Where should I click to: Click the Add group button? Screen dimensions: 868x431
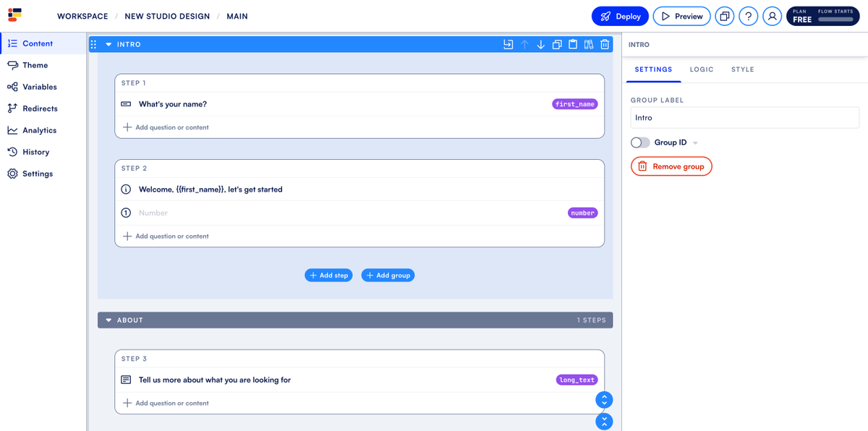point(388,276)
